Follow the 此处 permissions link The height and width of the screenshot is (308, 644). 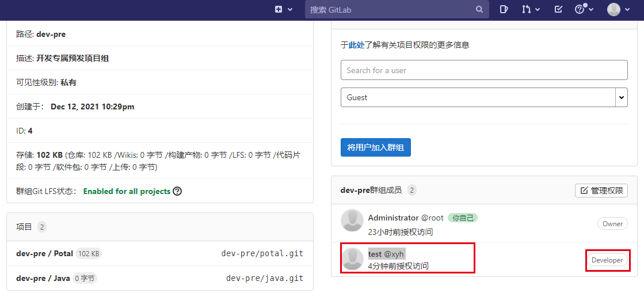tap(356, 45)
